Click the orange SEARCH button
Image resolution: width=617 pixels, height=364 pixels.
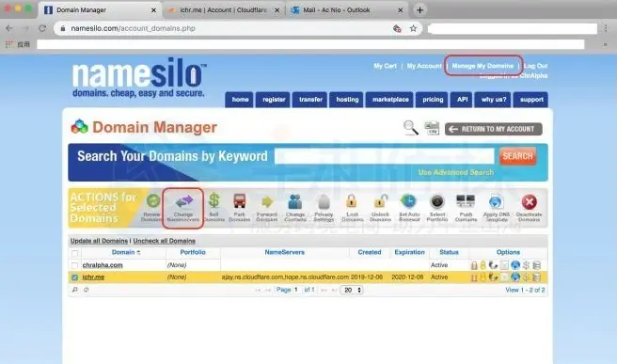[x=517, y=156]
